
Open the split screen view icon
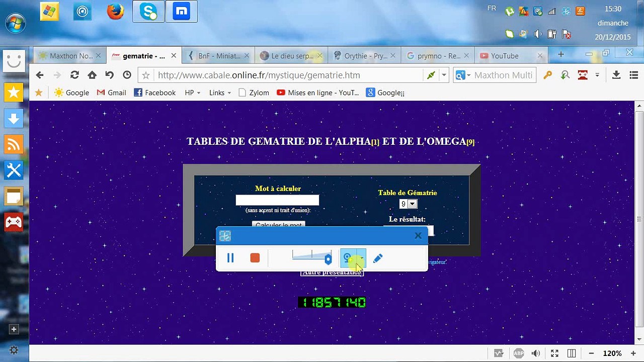pos(572,353)
